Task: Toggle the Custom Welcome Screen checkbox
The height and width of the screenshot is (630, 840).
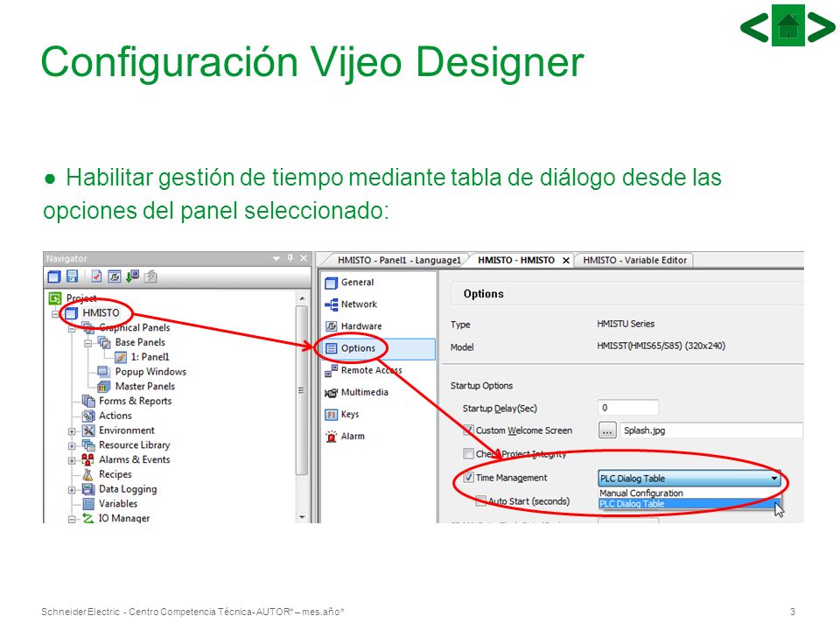Action: 468,430
